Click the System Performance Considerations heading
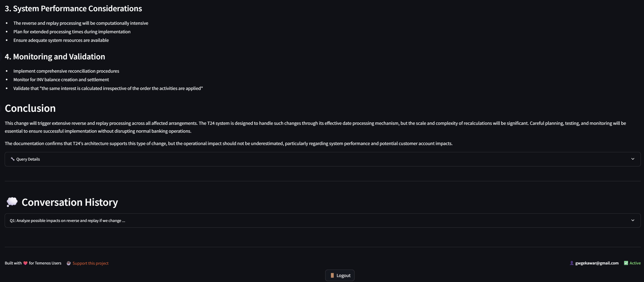 73,9
